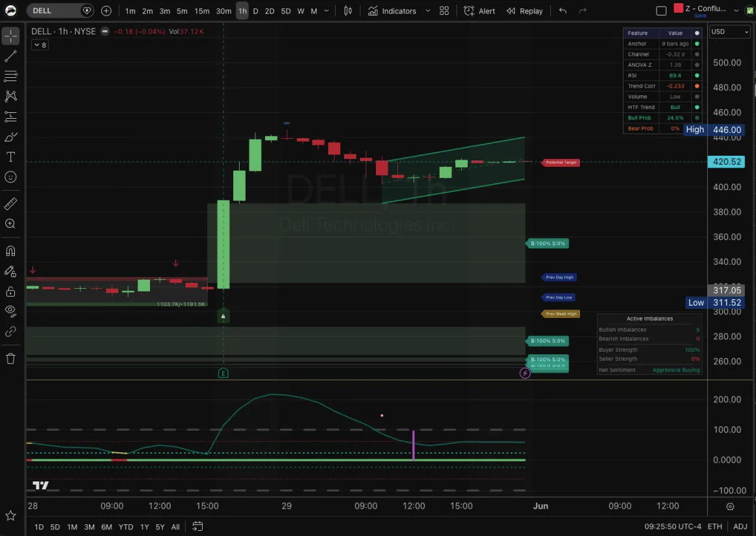756x536 pixels.
Task: Click the RSI 69.4 value cell
Action: click(x=675, y=76)
